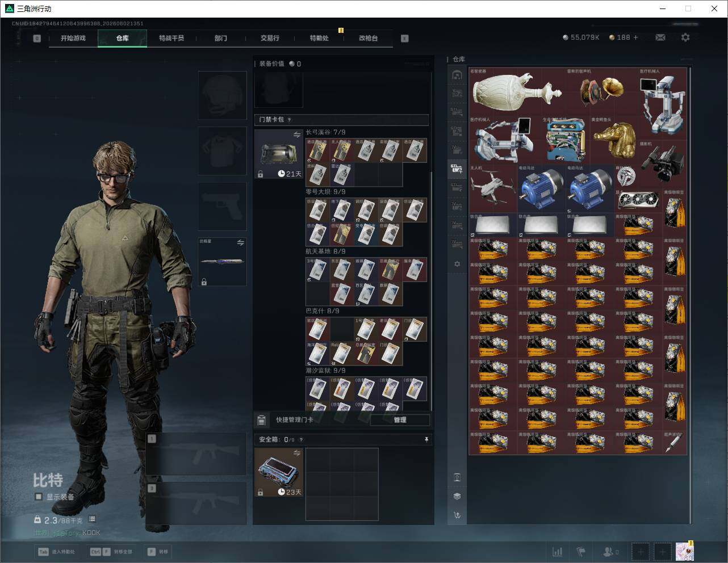Viewport: 728px width, 563px height.
Task: Select the drone (无人机) item
Action: click(x=493, y=188)
